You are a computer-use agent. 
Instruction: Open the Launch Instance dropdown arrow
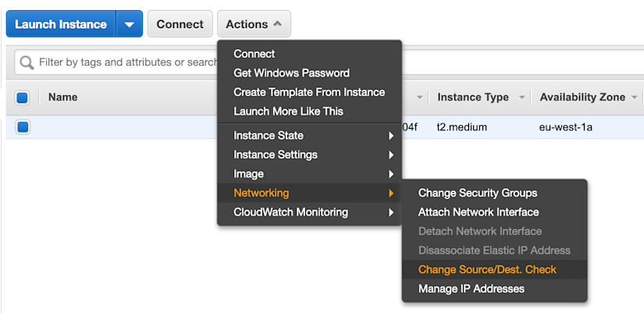click(130, 24)
